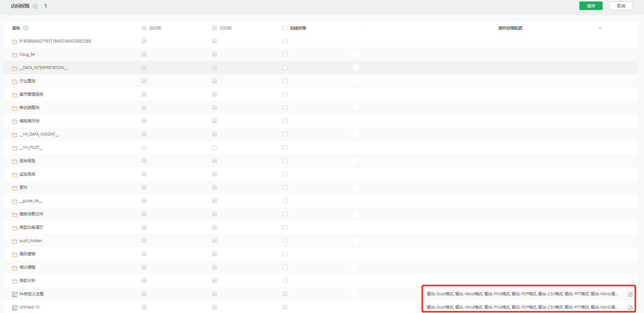Click the green 保存 button
The height and width of the screenshot is (313, 644).
pyautogui.click(x=591, y=6)
